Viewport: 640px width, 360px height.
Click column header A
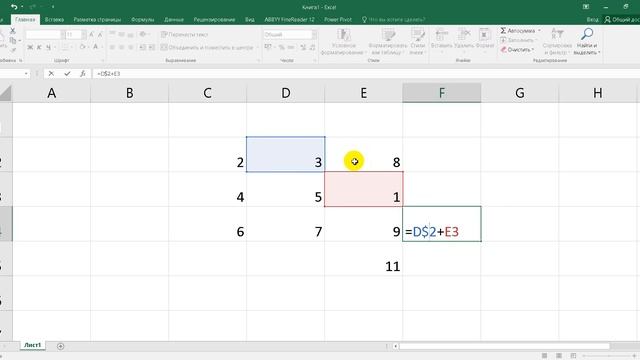[51, 93]
